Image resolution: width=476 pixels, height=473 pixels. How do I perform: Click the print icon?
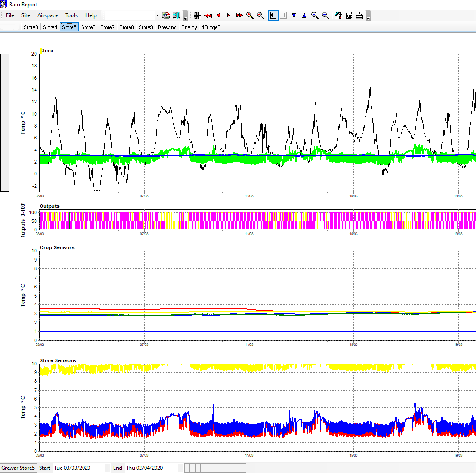pyautogui.click(x=359, y=15)
